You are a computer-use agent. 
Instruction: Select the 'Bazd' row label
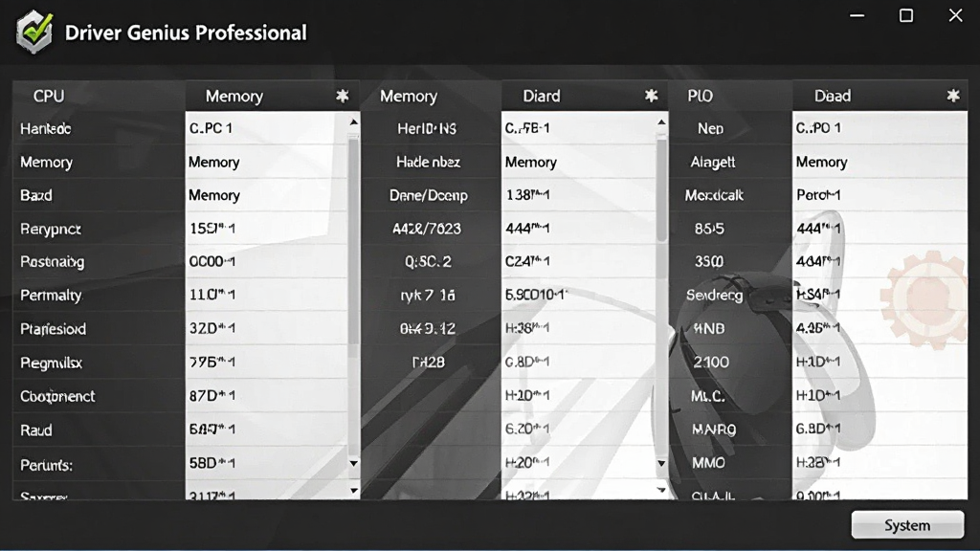36,195
